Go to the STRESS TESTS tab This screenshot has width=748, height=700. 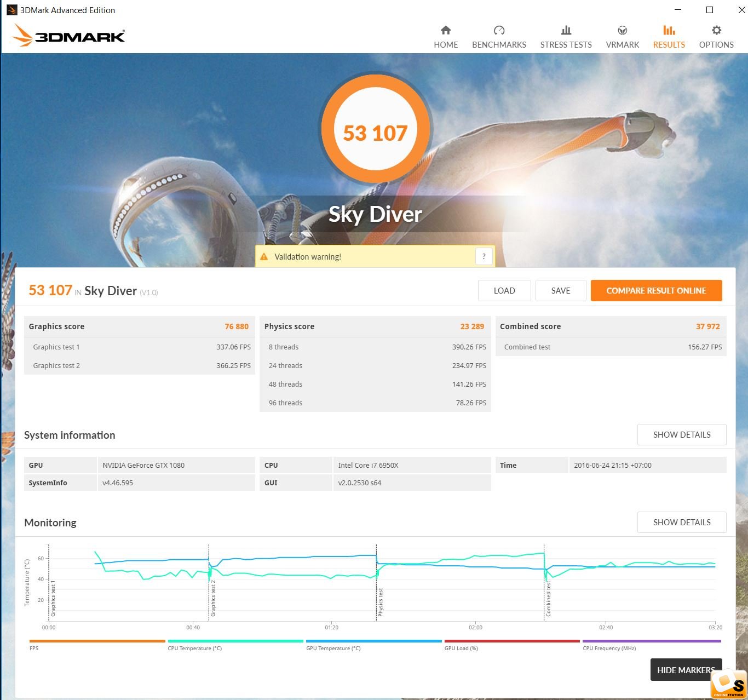(x=566, y=37)
